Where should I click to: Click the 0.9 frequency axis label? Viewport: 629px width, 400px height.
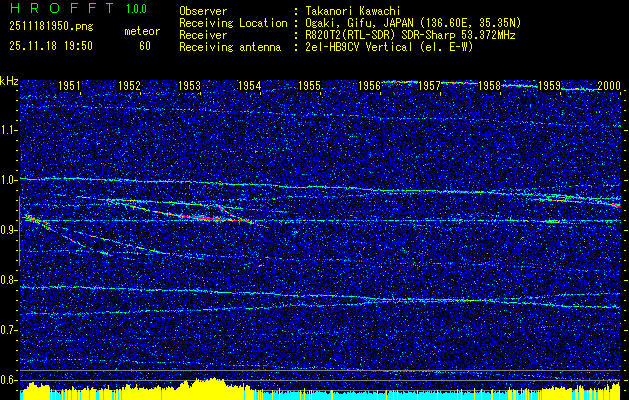pyautogui.click(x=9, y=229)
